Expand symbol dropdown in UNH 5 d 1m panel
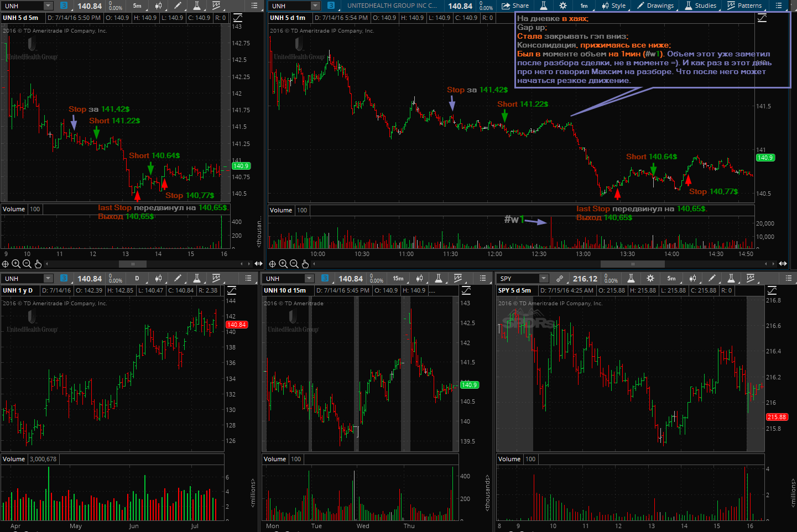 pos(315,6)
